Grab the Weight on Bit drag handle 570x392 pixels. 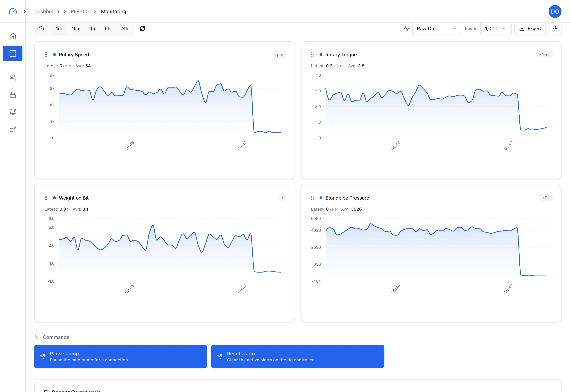point(46,198)
